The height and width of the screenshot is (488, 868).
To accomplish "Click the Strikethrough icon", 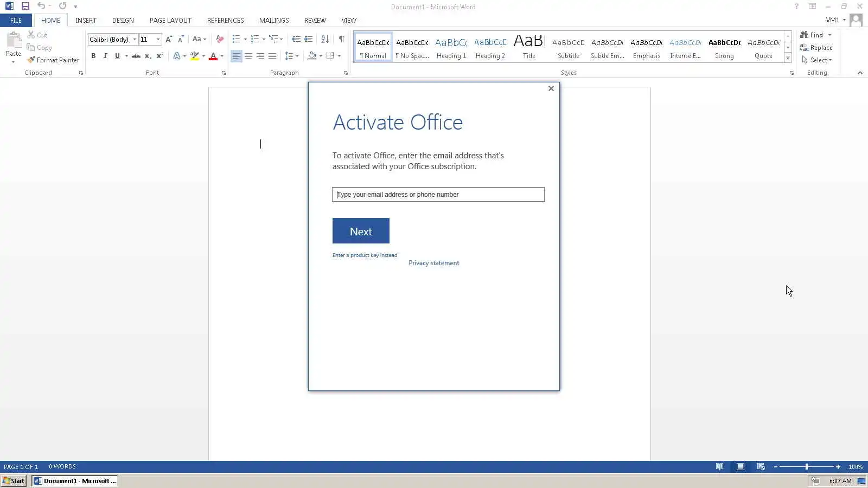I will tap(136, 56).
